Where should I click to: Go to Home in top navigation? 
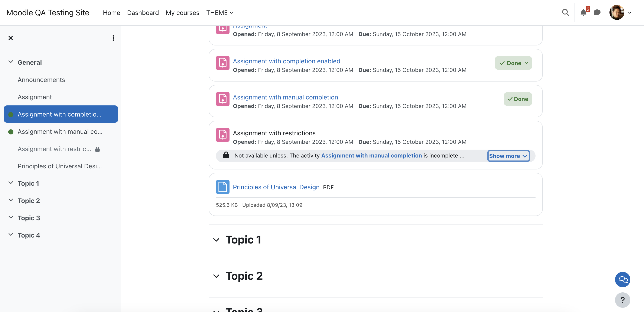pos(111,13)
